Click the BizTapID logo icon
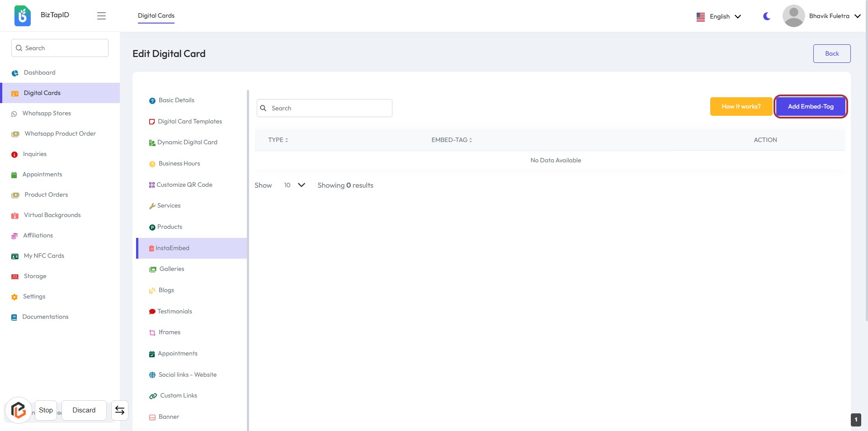 click(22, 16)
